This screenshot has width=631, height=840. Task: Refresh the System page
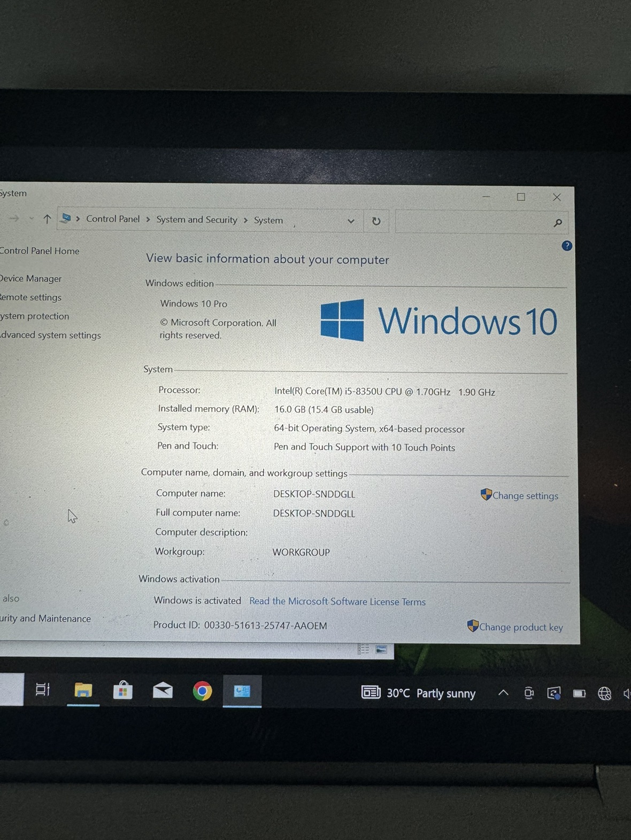click(x=376, y=221)
